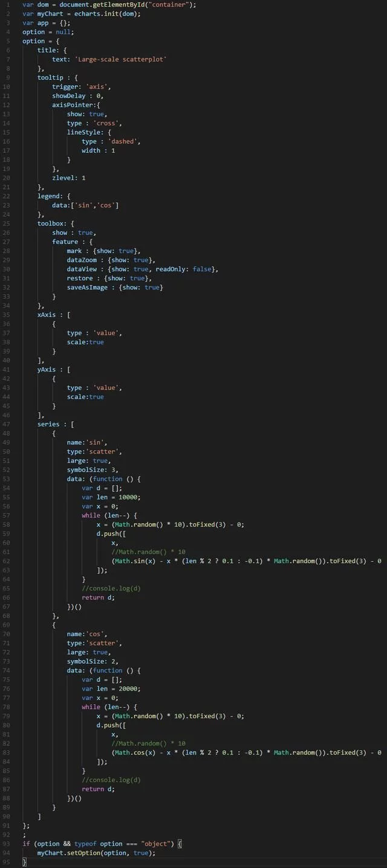The width and height of the screenshot is (387, 868).
Task: Click the legend data array ['sin','cos']
Action: [x=93, y=205]
